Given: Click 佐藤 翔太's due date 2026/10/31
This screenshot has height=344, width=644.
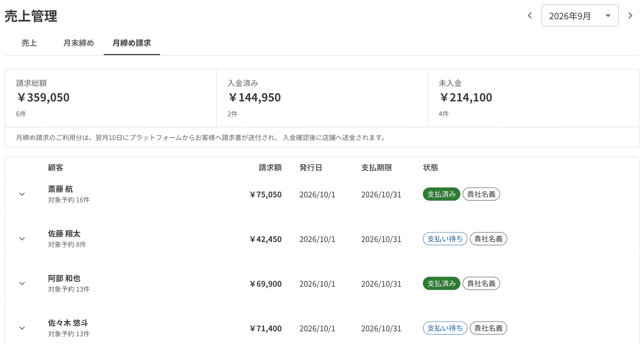Looking at the screenshot, I should (381, 239).
